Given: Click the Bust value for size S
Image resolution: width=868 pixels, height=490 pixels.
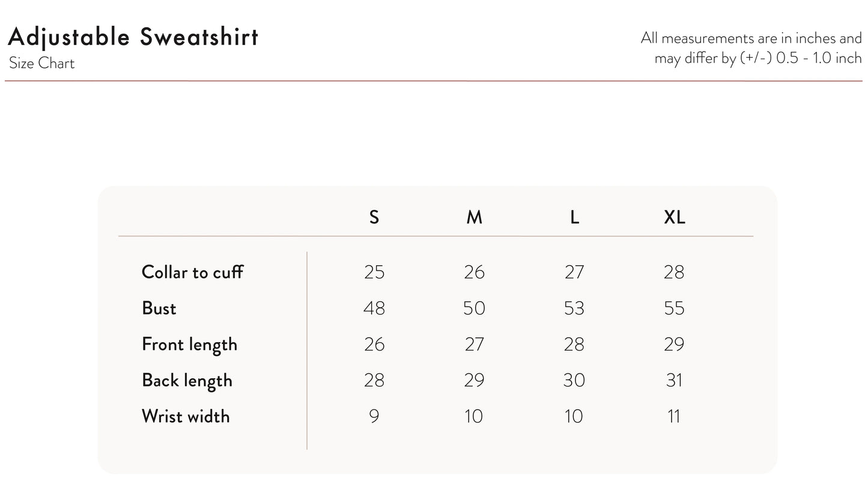Looking at the screenshot, I should coord(374,308).
